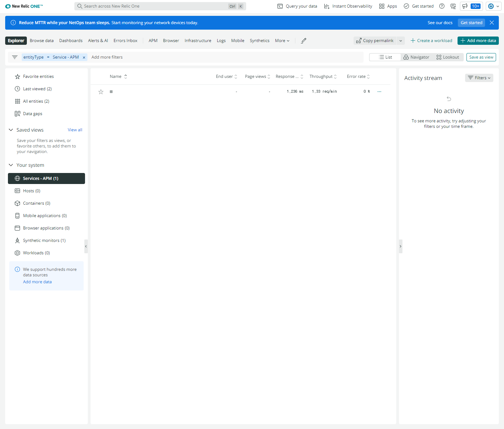The height and width of the screenshot is (429, 504).
Task: Sort by Throughput column
Action: point(323,76)
